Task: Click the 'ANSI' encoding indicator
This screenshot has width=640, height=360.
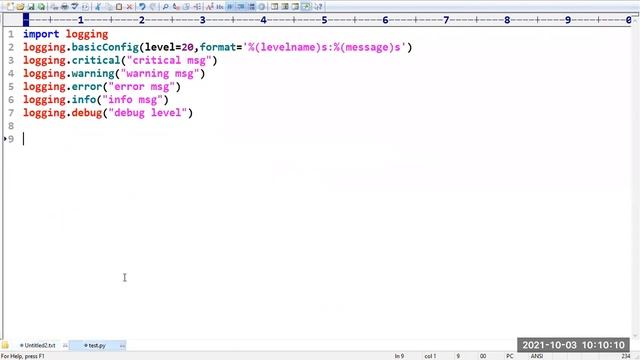Action: (x=537, y=356)
